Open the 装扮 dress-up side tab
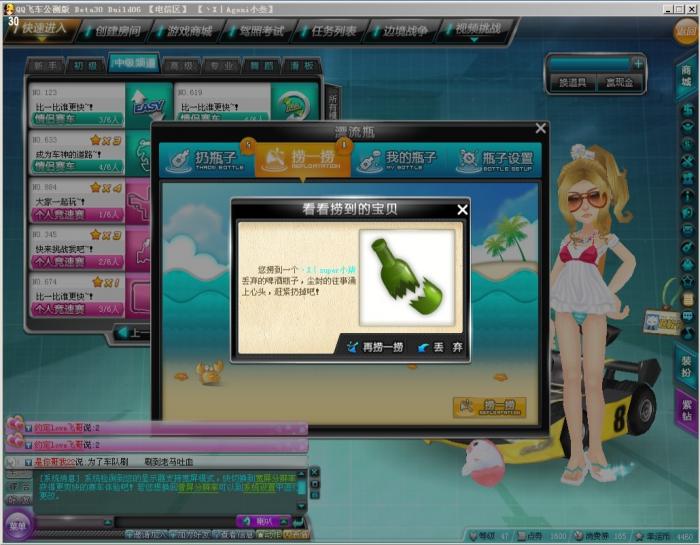This screenshot has height=545, width=700. [687, 366]
